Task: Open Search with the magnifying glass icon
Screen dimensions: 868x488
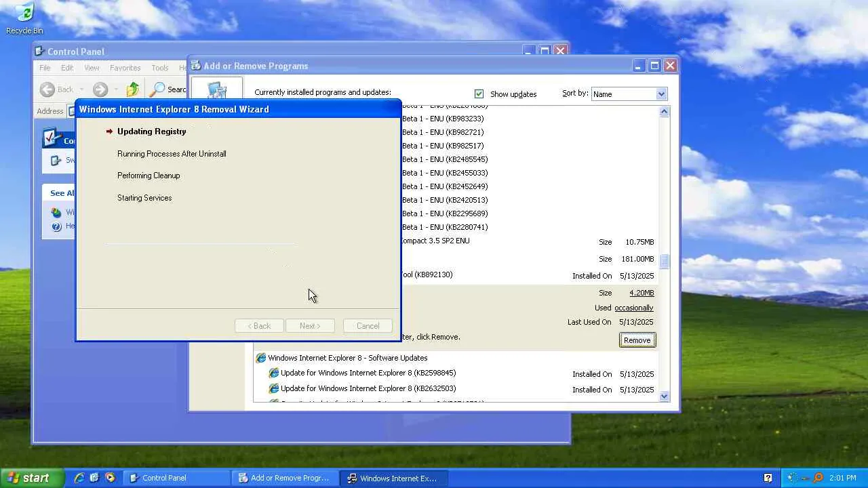Action: (157, 89)
